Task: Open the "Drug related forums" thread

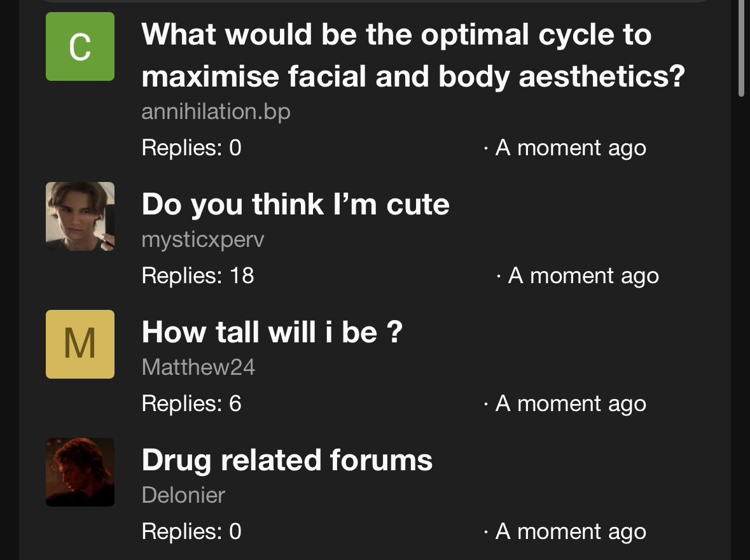Action: pos(287,459)
